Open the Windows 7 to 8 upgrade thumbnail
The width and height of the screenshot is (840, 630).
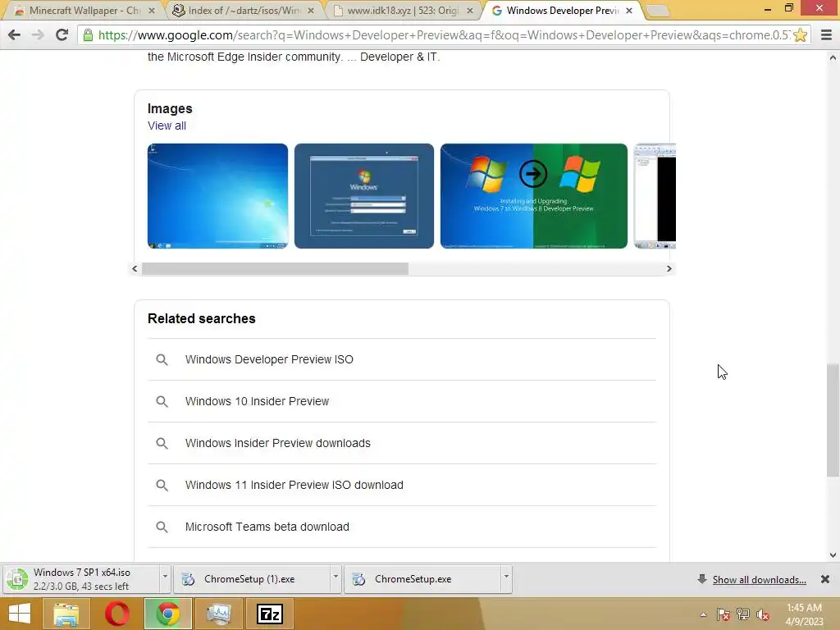[x=533, y=196]
